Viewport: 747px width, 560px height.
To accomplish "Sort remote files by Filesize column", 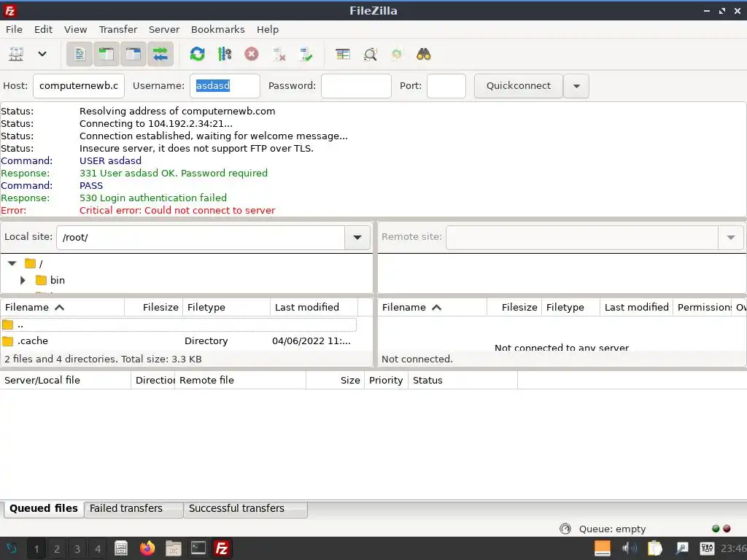I will 514,307.
